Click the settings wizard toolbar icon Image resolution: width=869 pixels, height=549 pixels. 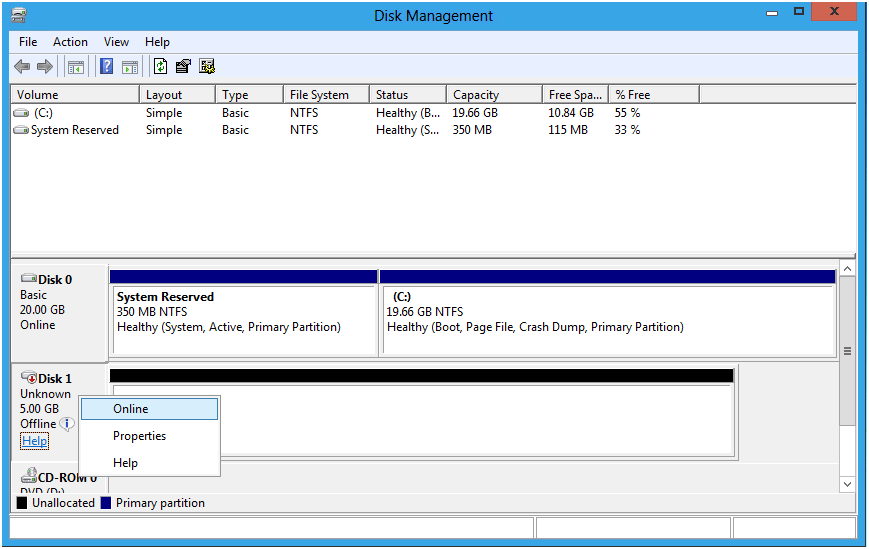point(207,66)
